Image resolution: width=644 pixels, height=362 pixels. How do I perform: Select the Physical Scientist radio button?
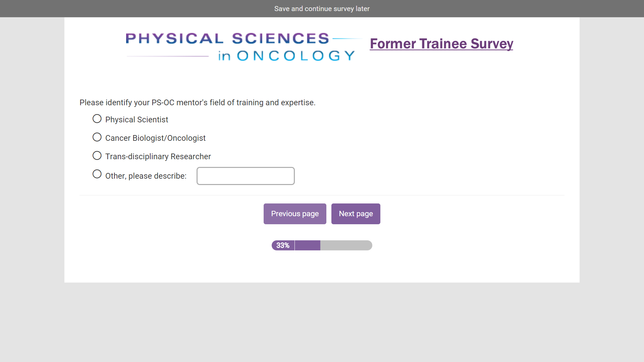[x=97, y=119]
